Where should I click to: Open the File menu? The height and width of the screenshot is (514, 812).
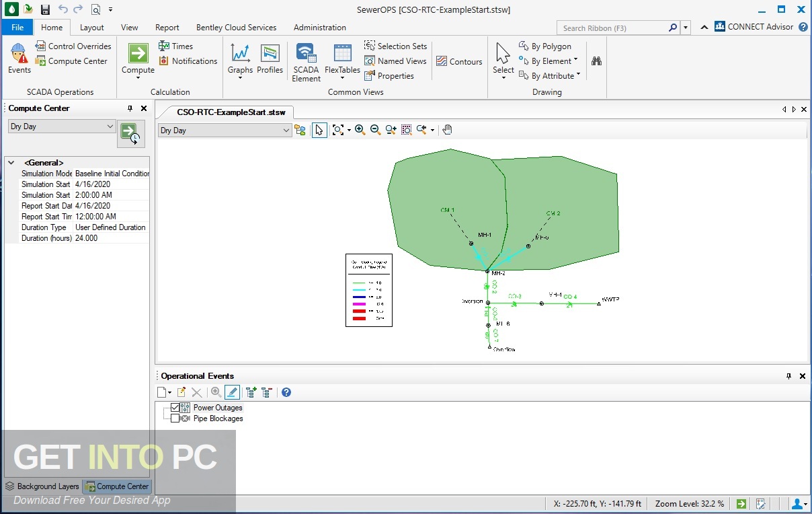[17, 28]
